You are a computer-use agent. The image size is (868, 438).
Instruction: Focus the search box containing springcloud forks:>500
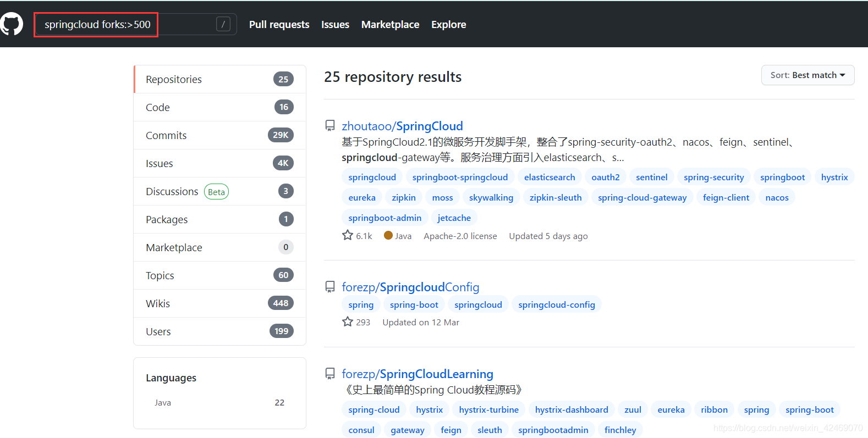(135, 24)
